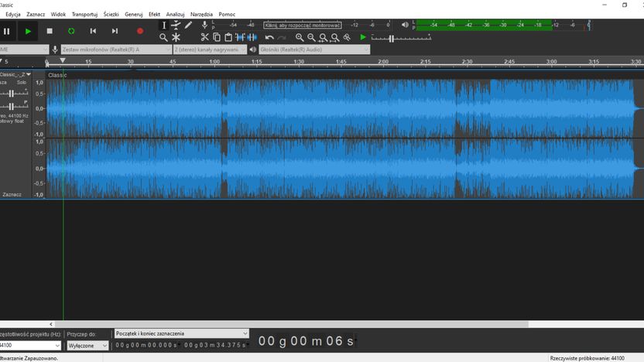This screenshot has height=362, width=644.
Task: Select the Envelope tool
Action: [176, 26]
